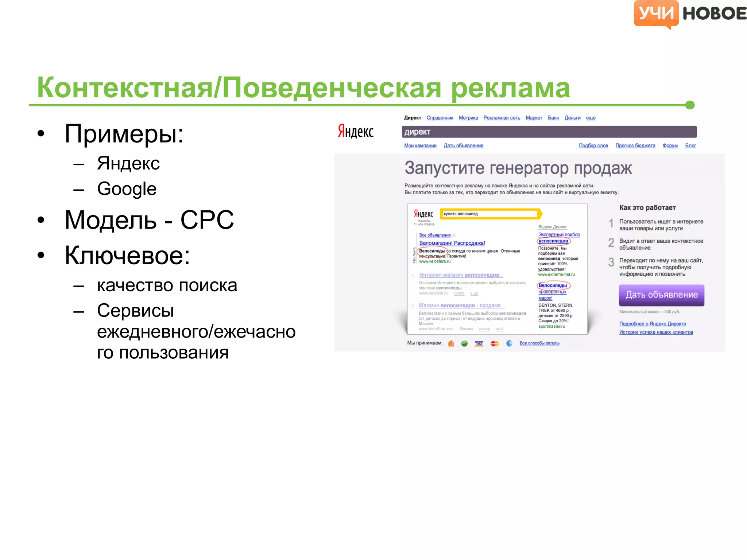The height and width of the screenshot is (560, 747).
Task: Select the Visa card payment icon
Action: pos(479,343)
